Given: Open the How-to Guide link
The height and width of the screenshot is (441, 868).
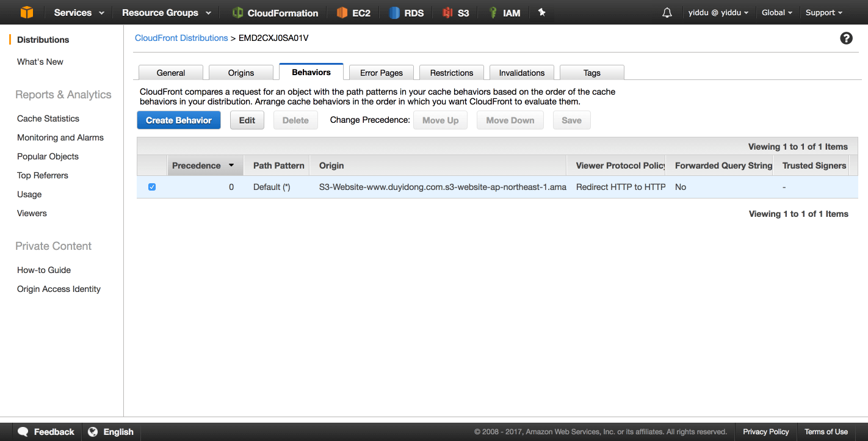Looking at the screenshot, I should (x=44, y=270).
